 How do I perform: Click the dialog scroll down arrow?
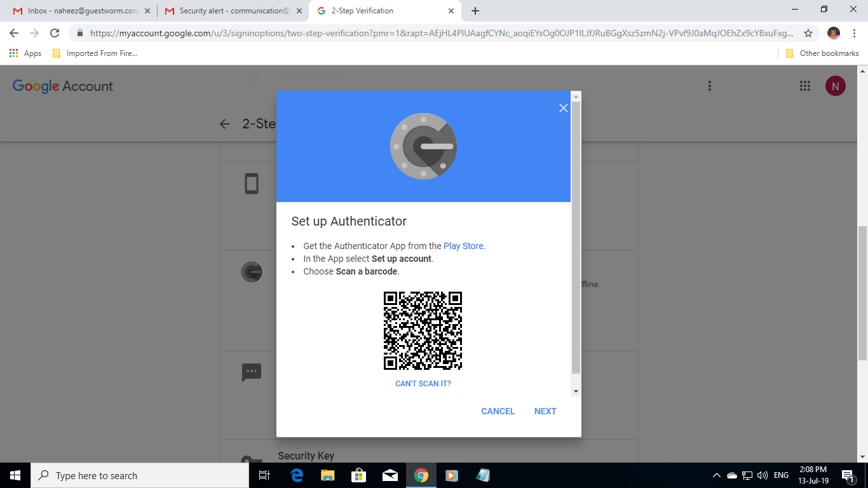tap(576, 391)
